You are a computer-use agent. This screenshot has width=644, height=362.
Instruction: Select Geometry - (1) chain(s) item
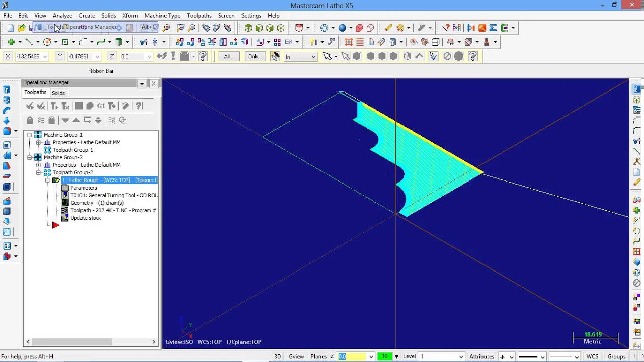pos(97,203)
